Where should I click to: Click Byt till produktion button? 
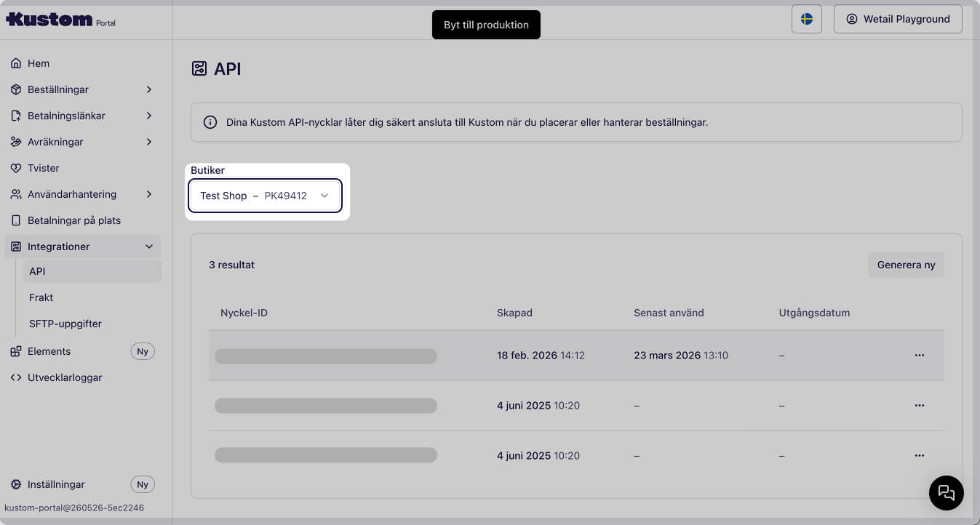pos(486,25)
